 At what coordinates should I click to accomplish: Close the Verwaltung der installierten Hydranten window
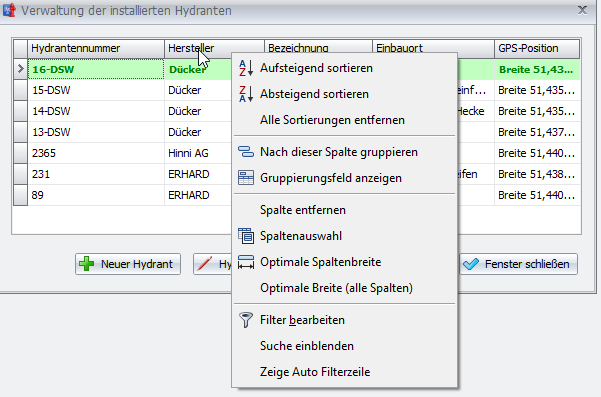pos(582,10)
